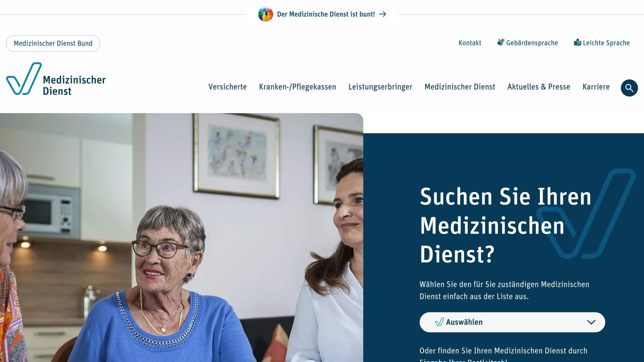Click the Leichte Sprache book icon
Screen dimensions: 644x362
[577, 42]
